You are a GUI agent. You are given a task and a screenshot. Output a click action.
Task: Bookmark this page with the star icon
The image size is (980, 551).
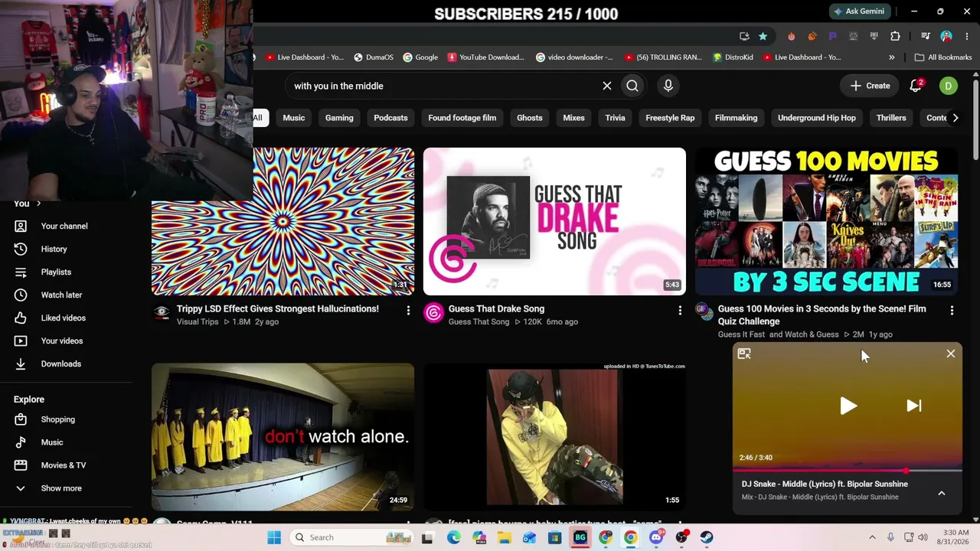[x=763, y=36]
